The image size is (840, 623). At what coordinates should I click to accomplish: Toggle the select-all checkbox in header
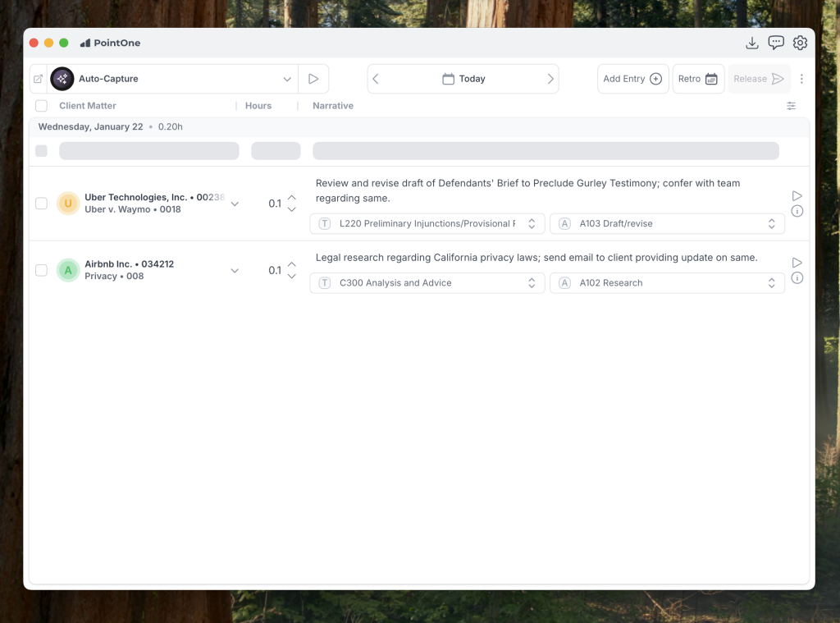click(x=41, y=106)
